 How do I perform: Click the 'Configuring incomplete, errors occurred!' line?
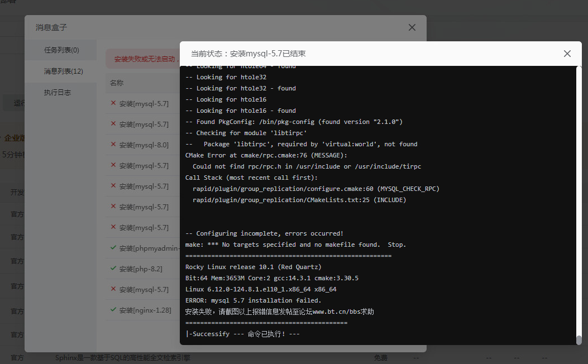(x=264, y=233)
